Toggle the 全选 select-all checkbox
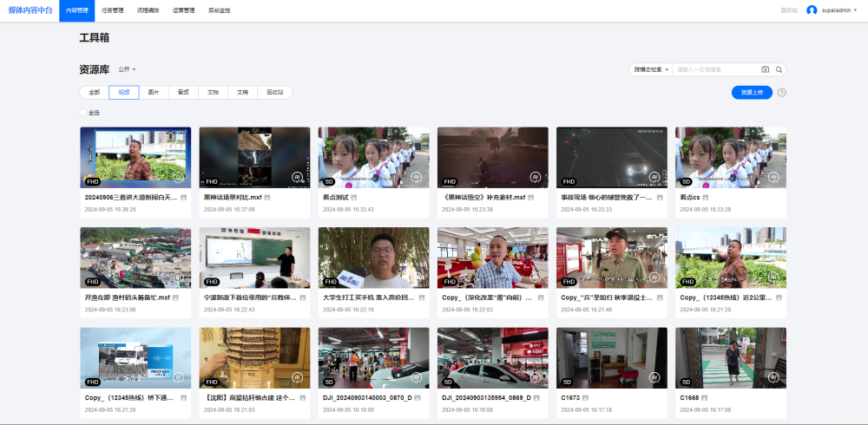The width and height of the screenshot is (868, 425). click(84, 113)
